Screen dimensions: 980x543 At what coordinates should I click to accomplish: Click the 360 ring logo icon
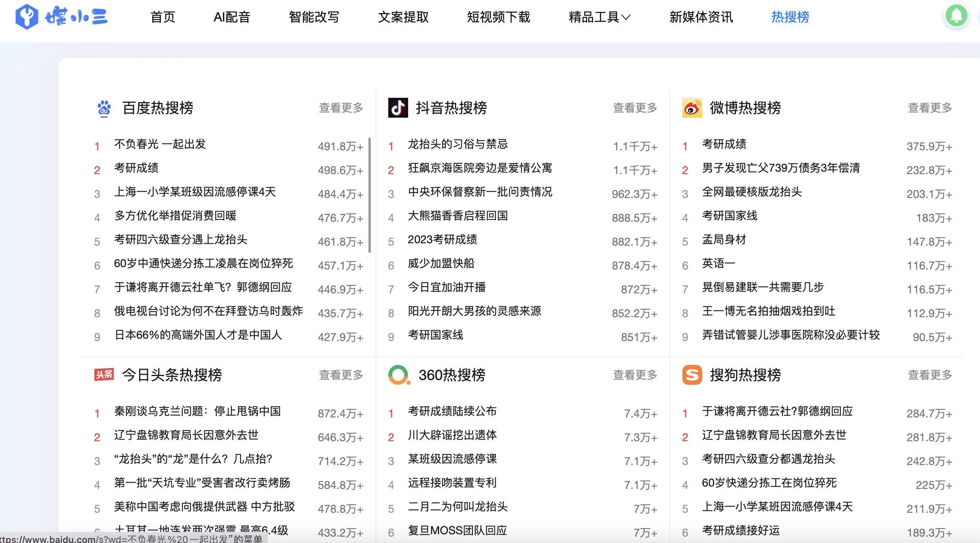point(399,375)
